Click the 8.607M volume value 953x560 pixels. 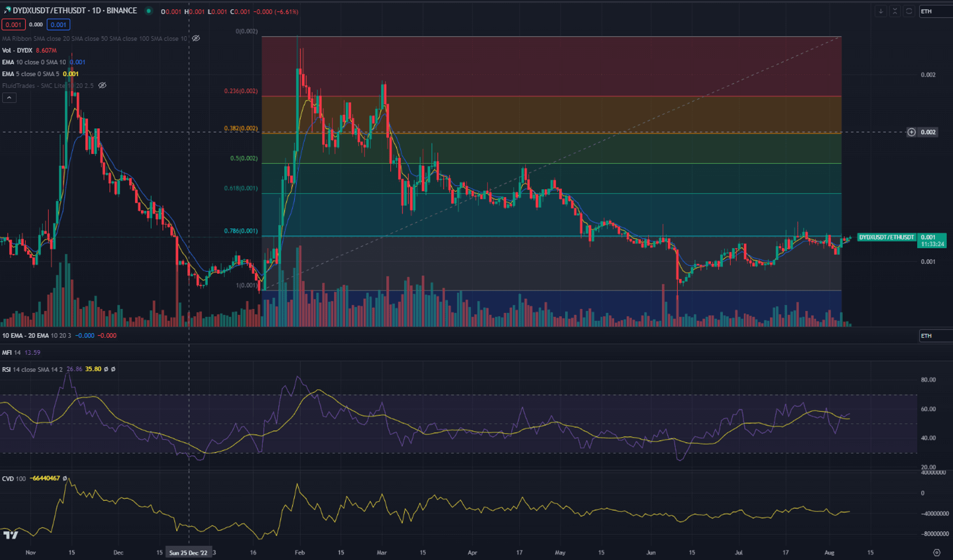click(x=46, y=50)
